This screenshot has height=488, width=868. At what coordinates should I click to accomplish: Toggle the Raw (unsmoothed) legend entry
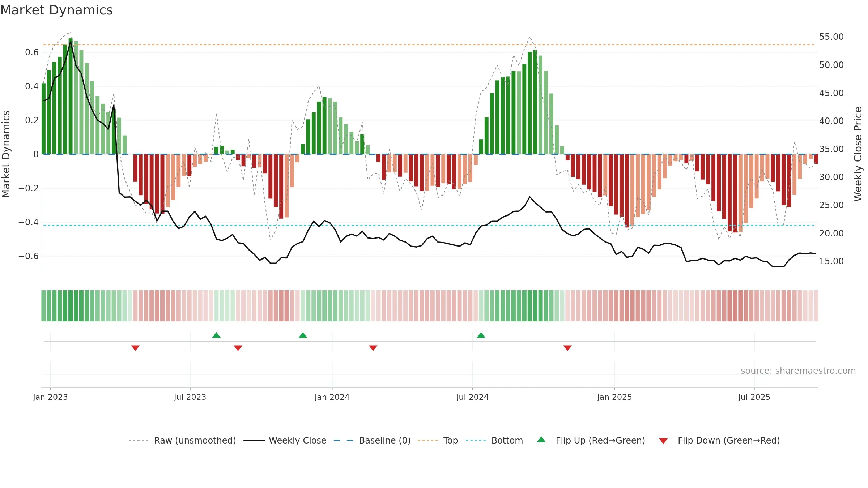pos(182,440)
